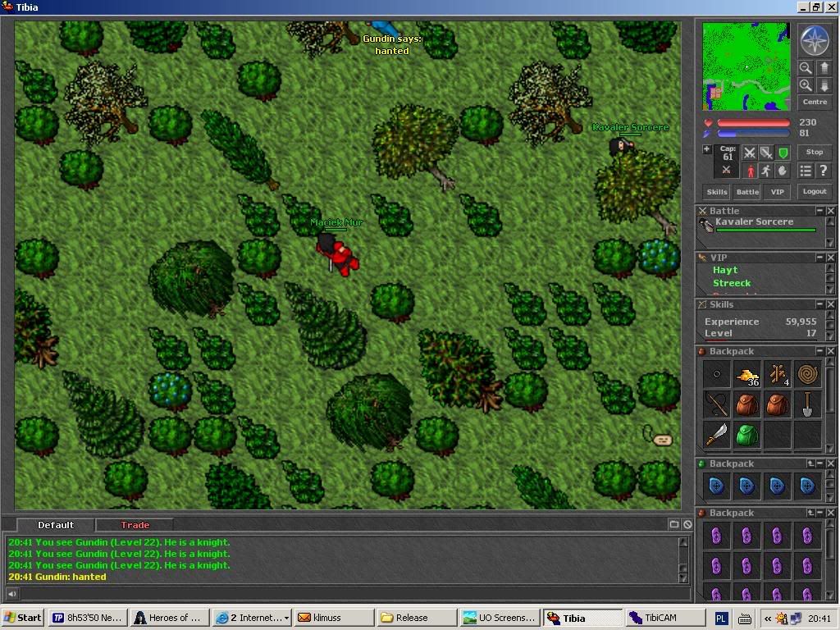Go up one level in blue rune backpack
Screen dimensions: 840x630
coord(810,463)
